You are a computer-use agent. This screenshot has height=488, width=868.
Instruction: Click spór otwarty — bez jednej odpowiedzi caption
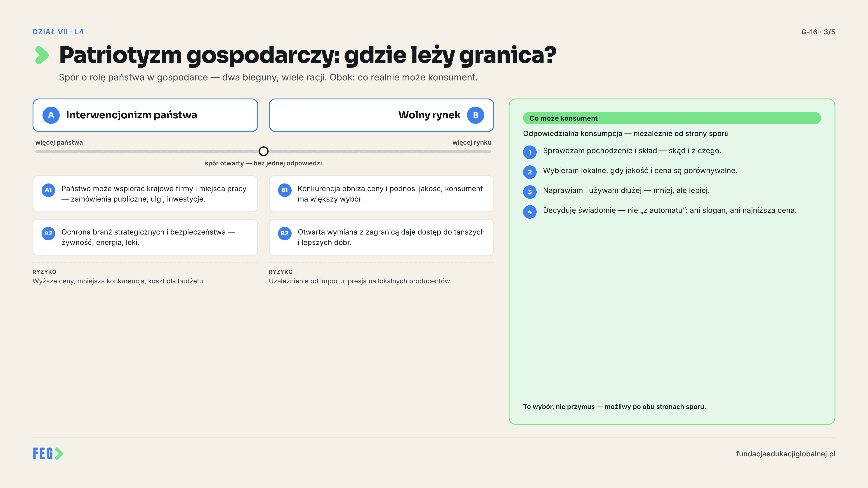264,163
